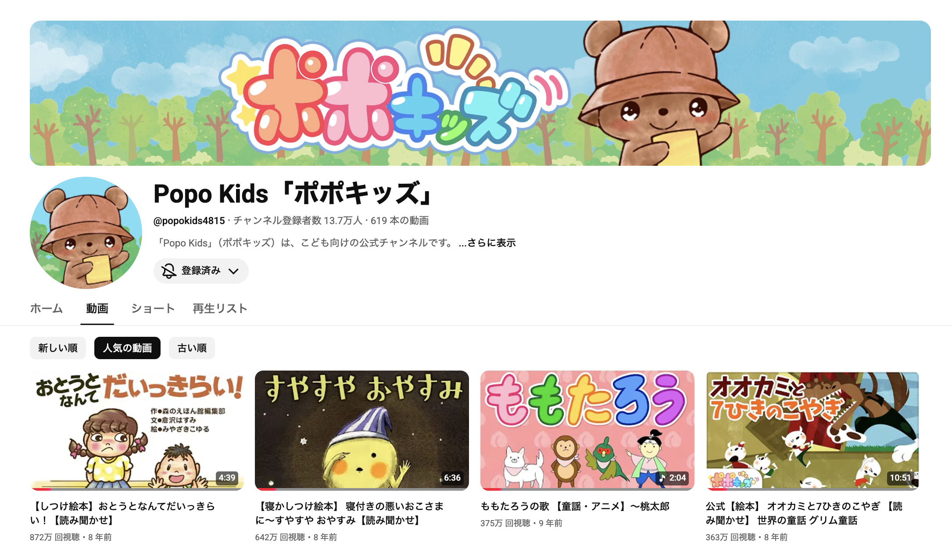The height and width of the screenshot is (560, 952).
Task: Expand the 登録済み subscription dropdown chevron
Action: [233, 271]
